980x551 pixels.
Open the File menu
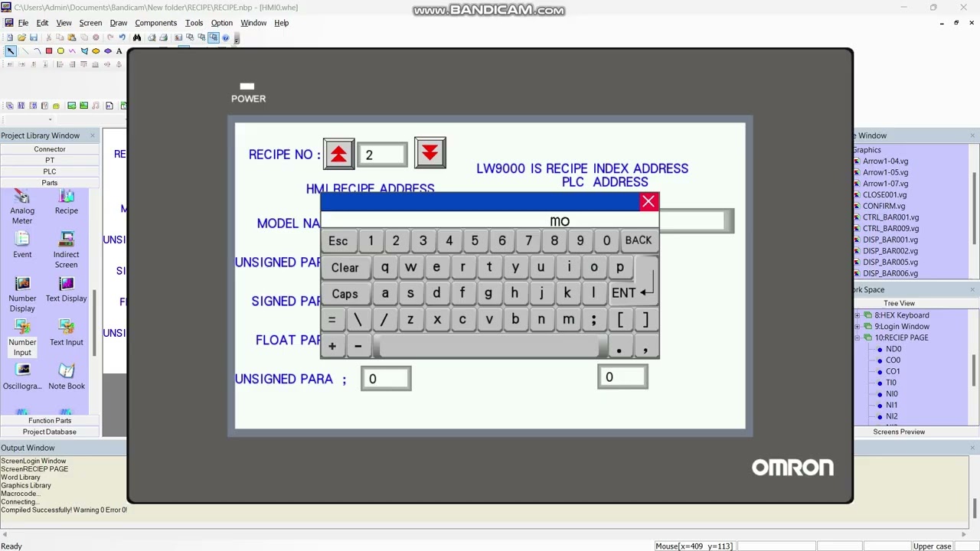tap(23, 23)
